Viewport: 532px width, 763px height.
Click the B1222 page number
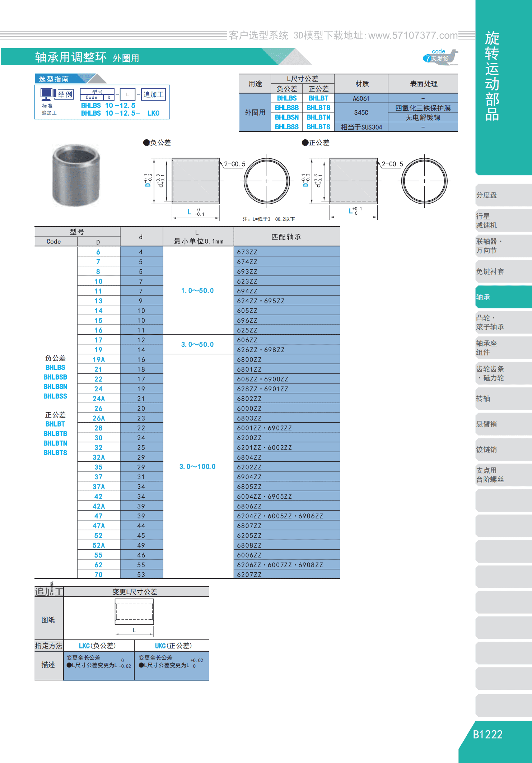click(487, 734)
